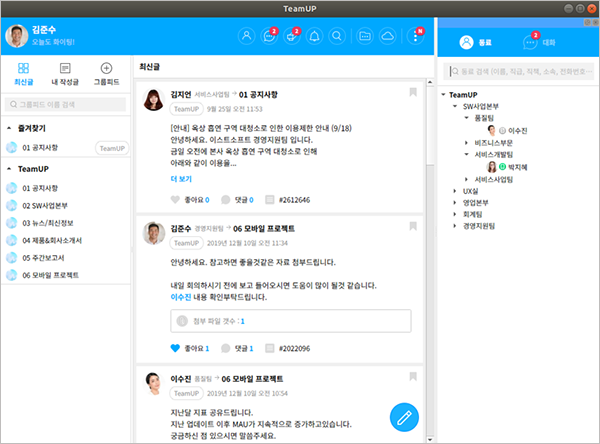Bookmark 김지언's 공지사항 post
The width and height of the screenshot is (600, 444).
(x=413, y=92)
